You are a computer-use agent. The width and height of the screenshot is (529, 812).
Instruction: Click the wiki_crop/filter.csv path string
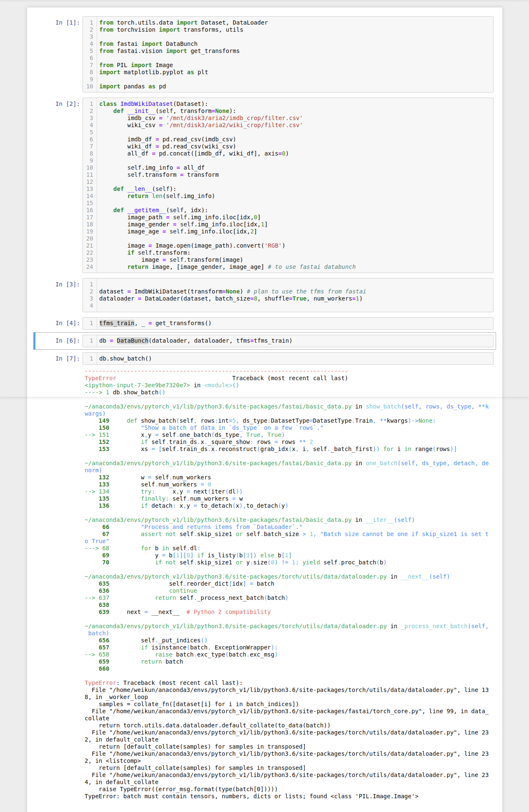coord(234,125)
